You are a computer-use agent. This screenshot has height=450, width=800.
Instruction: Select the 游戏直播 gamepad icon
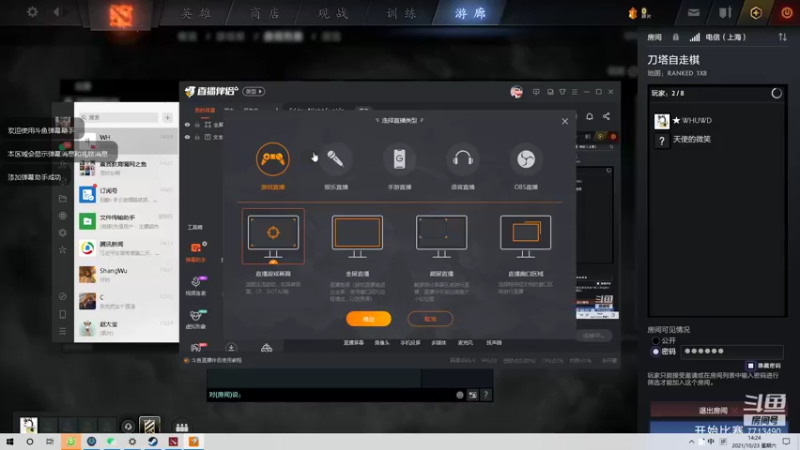tap(273, 159)
